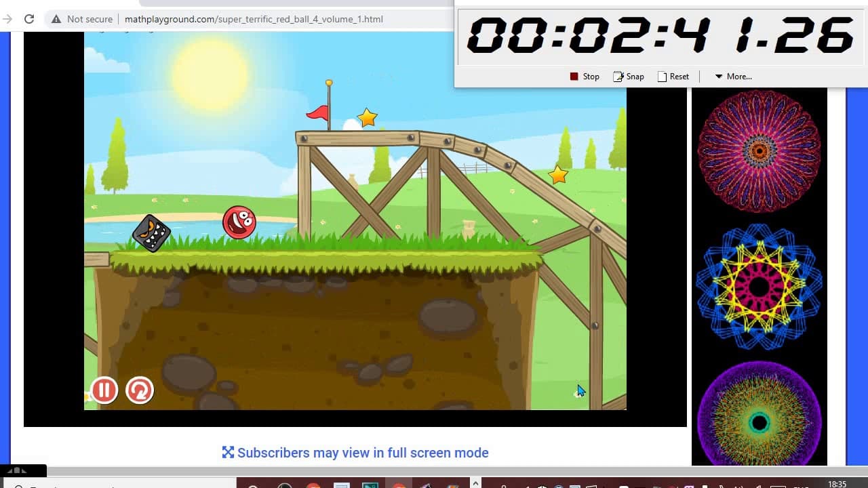Click Subscribers may view in full screen mode
Image resolution: width=868 pixels, height=488 pixels.
[363, 453]
